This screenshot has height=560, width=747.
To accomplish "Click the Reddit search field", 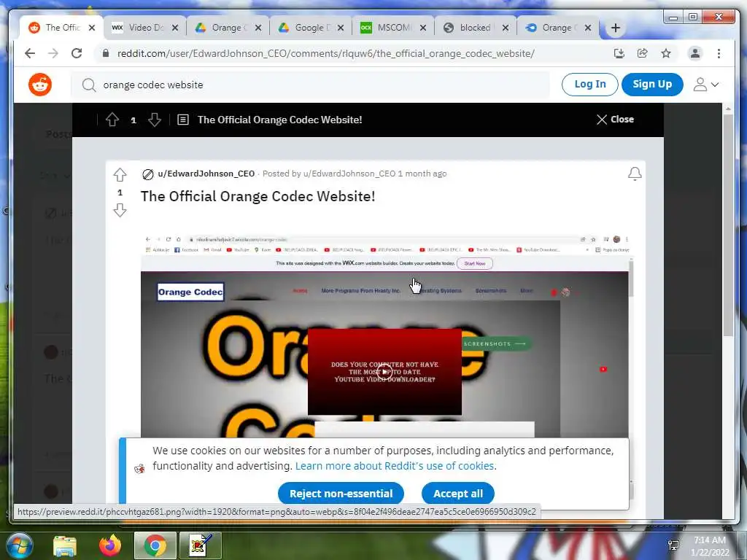I will pos(309,85).
